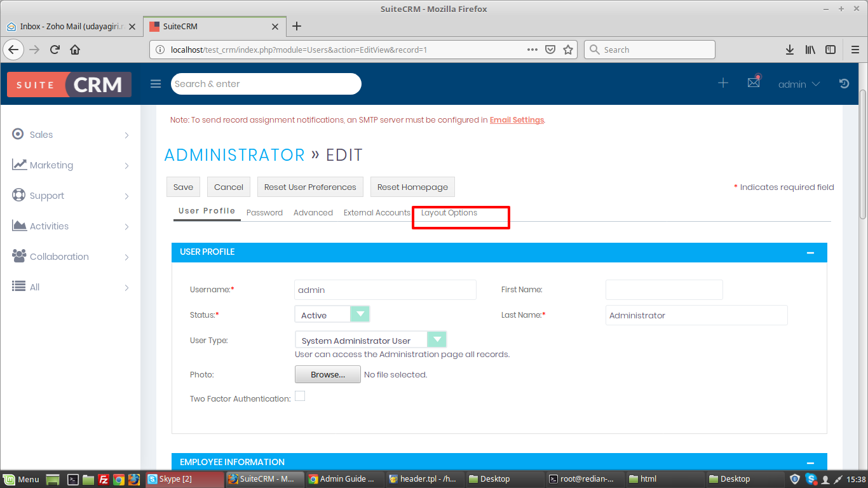The width and height of the screenshot is (868, 488).
Task: Click Reset User Preferences button
Action: (x=310, y=187)
